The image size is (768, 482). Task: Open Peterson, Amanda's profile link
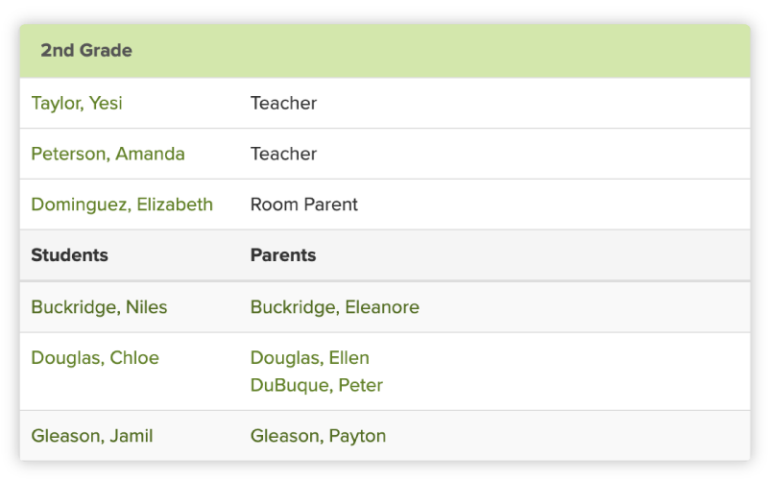108,154
